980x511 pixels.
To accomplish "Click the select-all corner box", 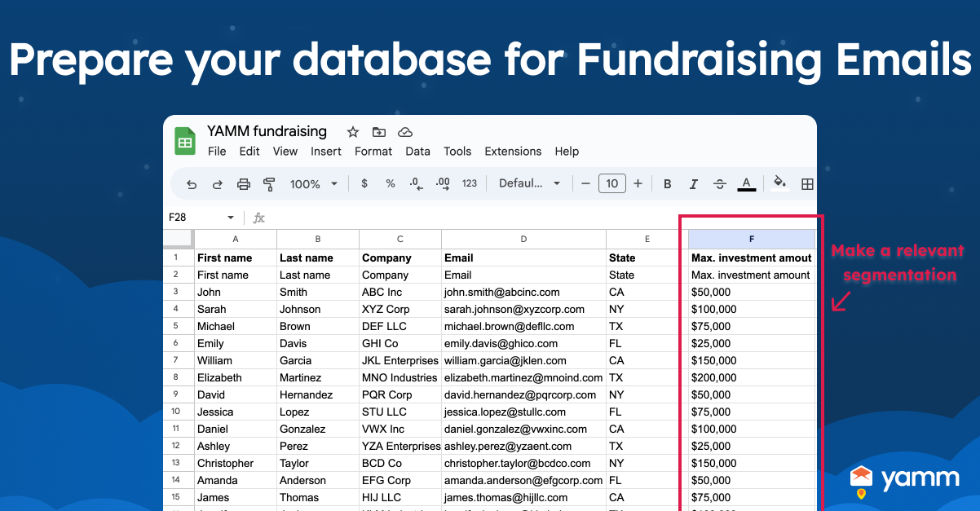I will [178, 239].
